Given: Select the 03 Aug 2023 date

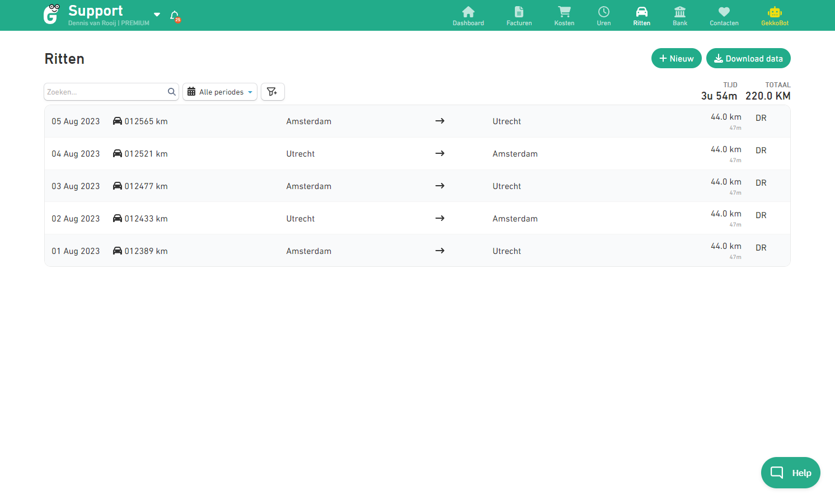Looking at the screenshot, I should (x=76, y=186).
